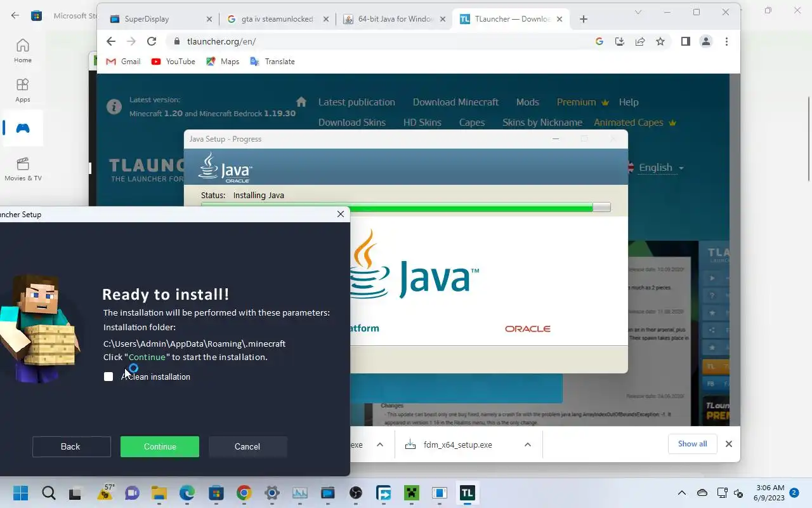Open the YouTube bookmark
The width and height of the screenshot is (812, 508).
(173, 62)
